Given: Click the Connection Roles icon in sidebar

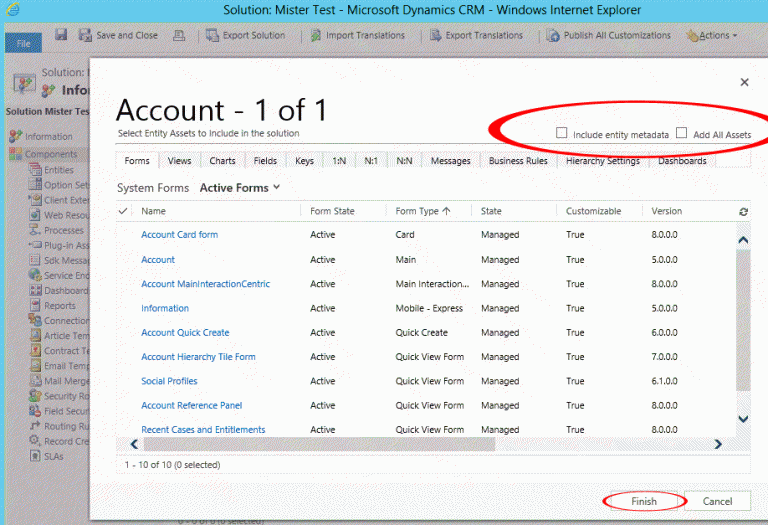Looking at the screenshot, I should coord(35,320).
